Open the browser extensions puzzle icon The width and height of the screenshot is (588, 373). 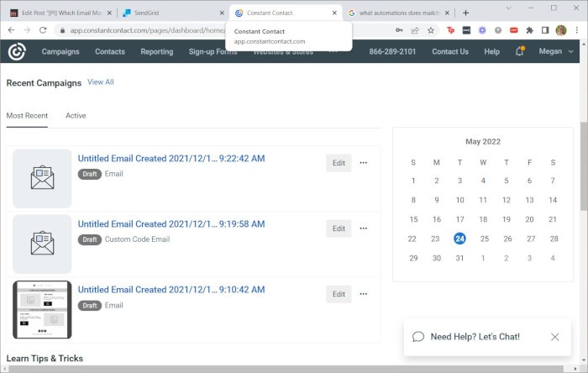(529, 30)
